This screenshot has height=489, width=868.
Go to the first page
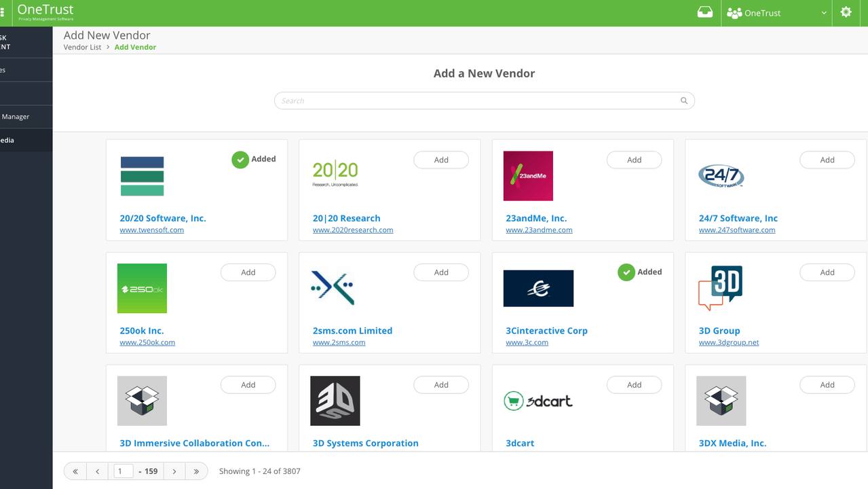(75, 471)
